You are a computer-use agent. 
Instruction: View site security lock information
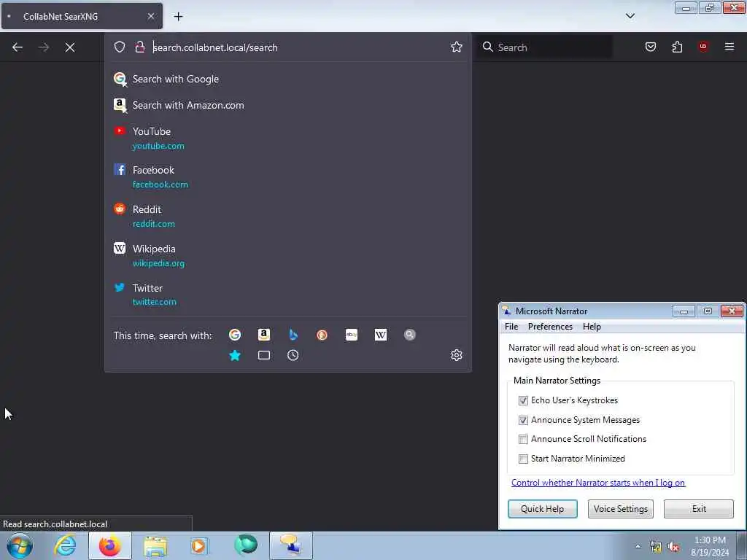(x=139, y=47)
